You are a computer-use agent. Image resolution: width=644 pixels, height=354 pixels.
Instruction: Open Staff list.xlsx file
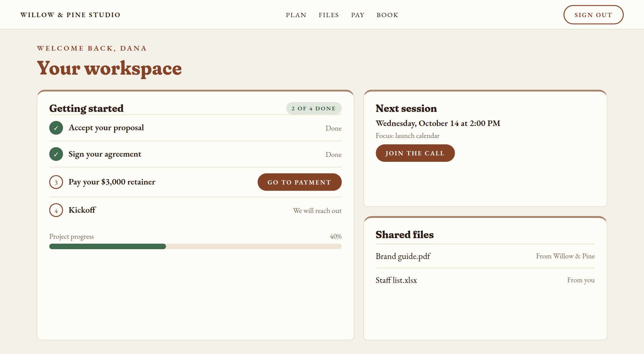(x=396, y=280)
